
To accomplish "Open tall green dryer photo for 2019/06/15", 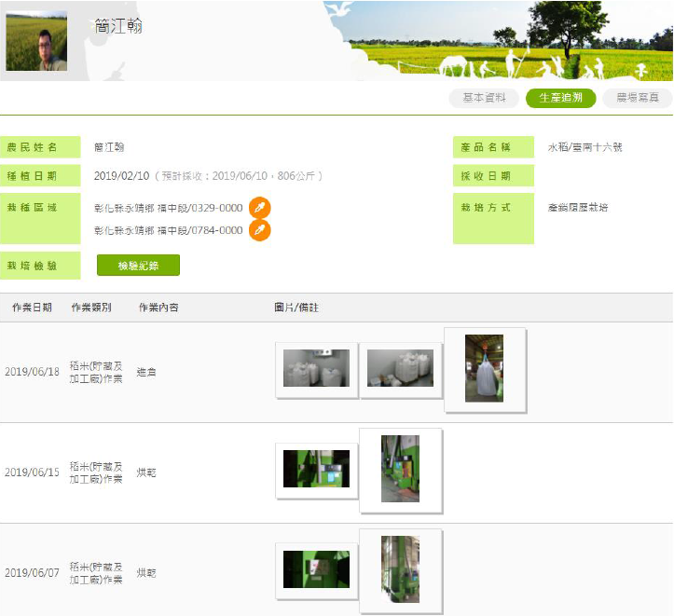I will pyautogui.click(x=400, y=469).
